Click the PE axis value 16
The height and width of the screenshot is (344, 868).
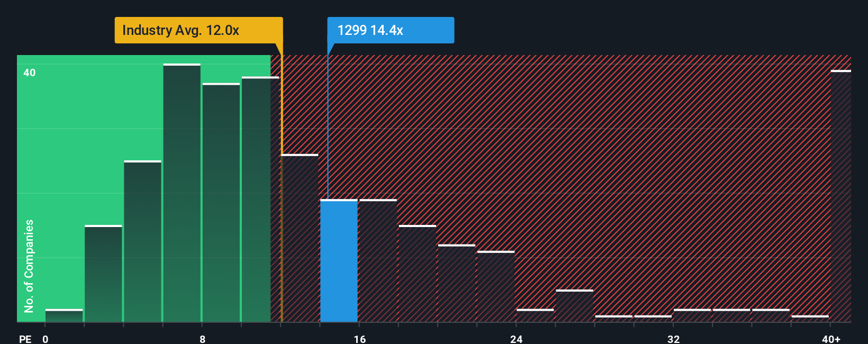[x=360, y=339]
